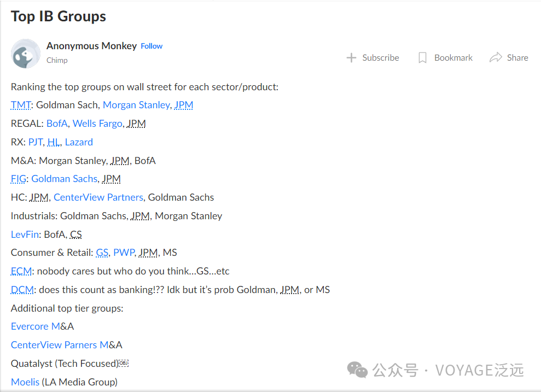Open the Evercore M&A link
The image size is (541, 392).
click(x=36, y=326)
